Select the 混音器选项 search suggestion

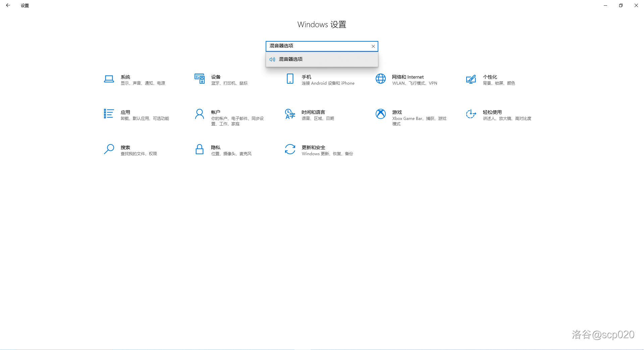[x=322, y=59]
